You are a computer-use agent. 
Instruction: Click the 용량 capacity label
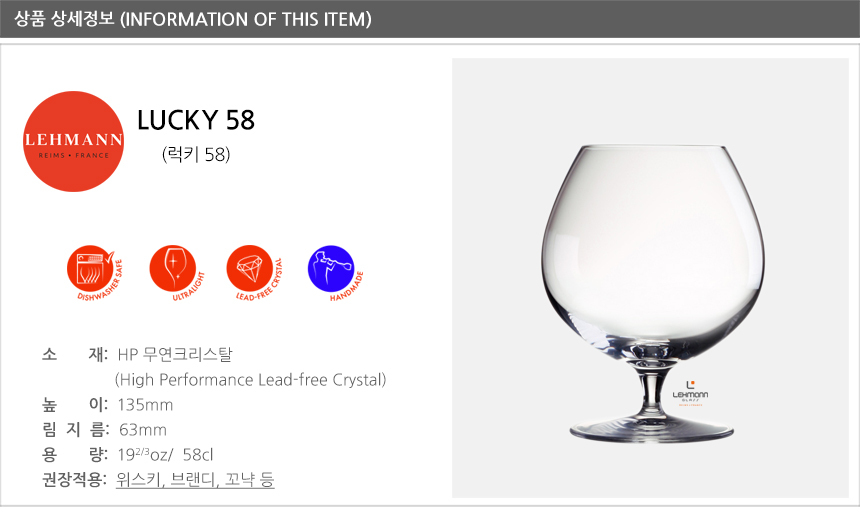click(74, 455)
